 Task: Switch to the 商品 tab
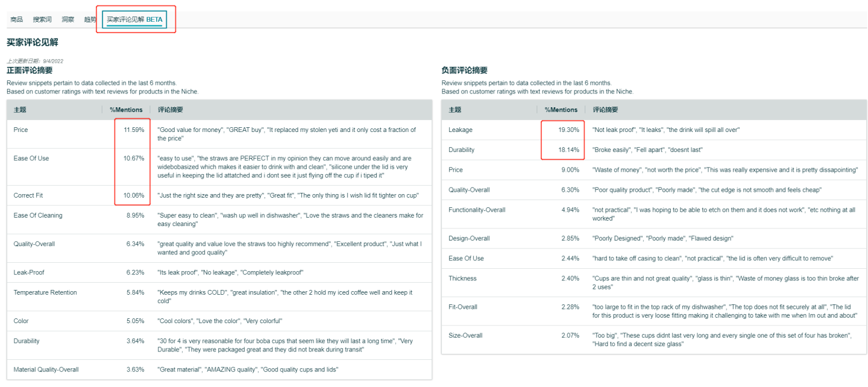point(16,19)
